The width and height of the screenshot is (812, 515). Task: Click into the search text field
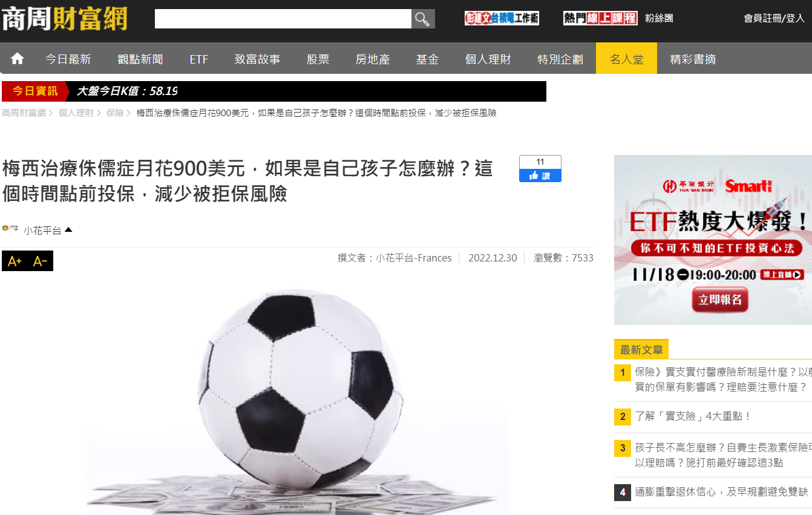283,19
